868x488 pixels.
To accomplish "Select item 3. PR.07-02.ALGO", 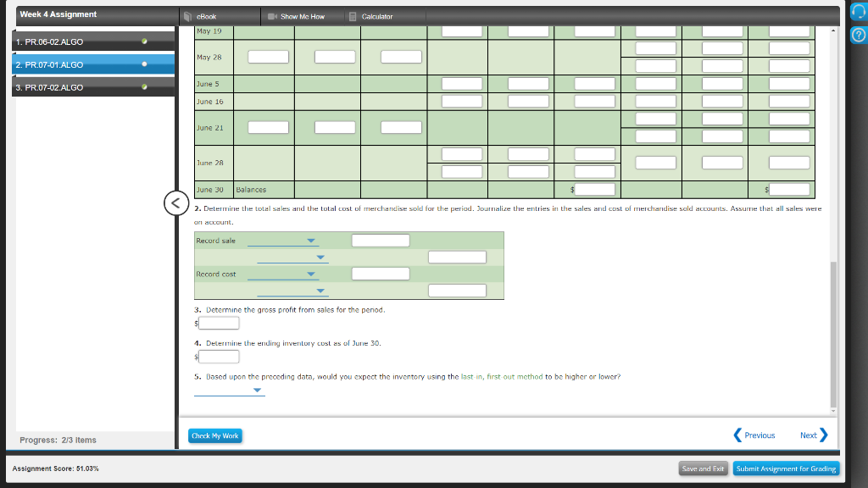I will coord(93,87).
